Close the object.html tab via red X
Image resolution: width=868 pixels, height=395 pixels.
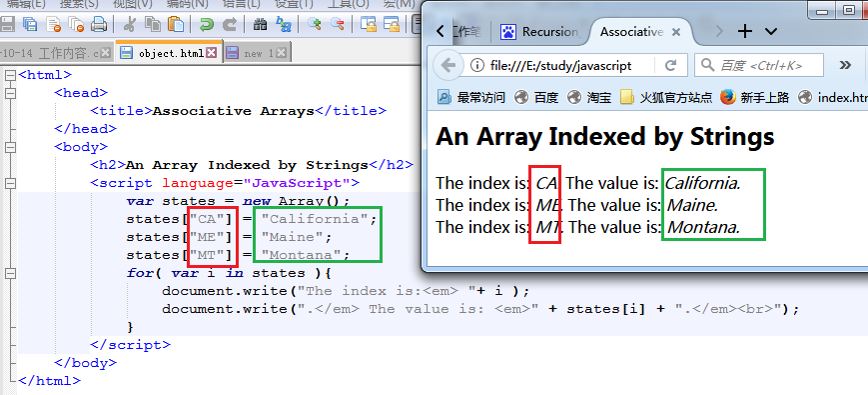pos(211,53)
